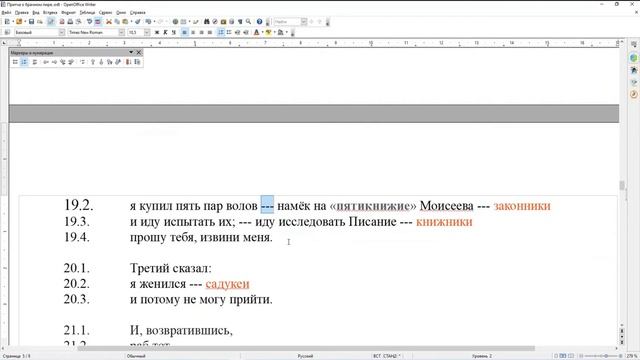
Task: Click the Paste clipboard icon
Action: (125, 22)
